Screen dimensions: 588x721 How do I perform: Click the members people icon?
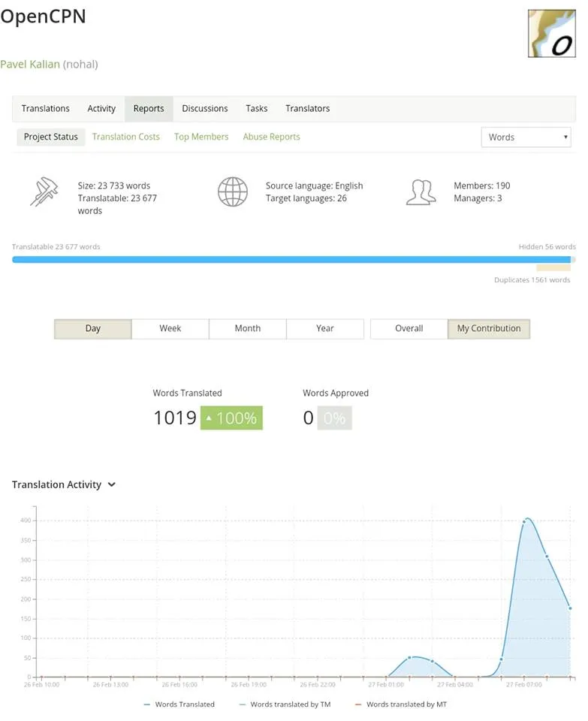click(421, 192)
